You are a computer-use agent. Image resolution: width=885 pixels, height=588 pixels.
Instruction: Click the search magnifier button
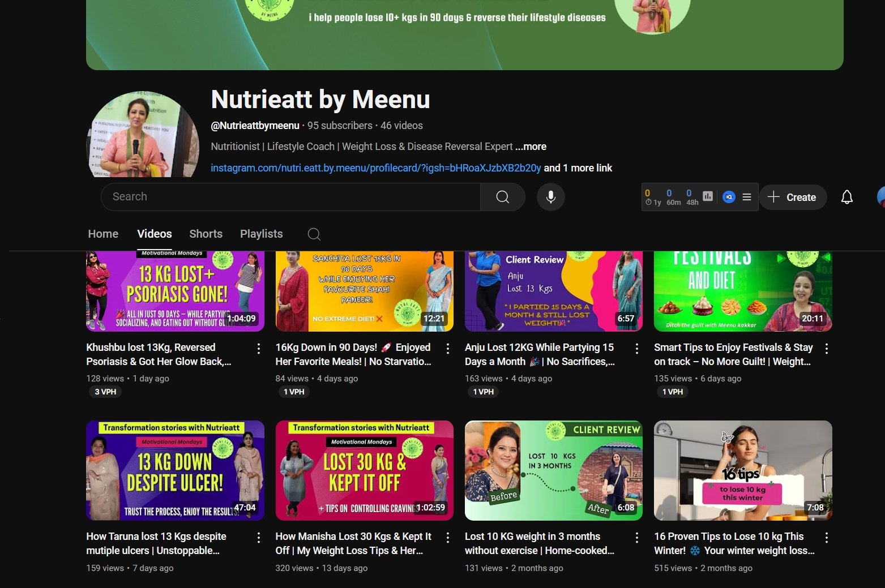502,197
